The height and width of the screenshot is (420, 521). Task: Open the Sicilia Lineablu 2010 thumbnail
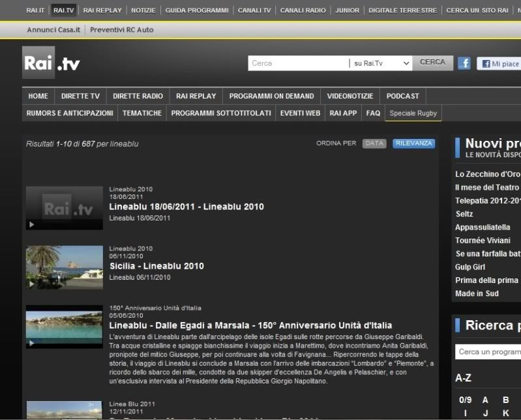tap(64, 267)
